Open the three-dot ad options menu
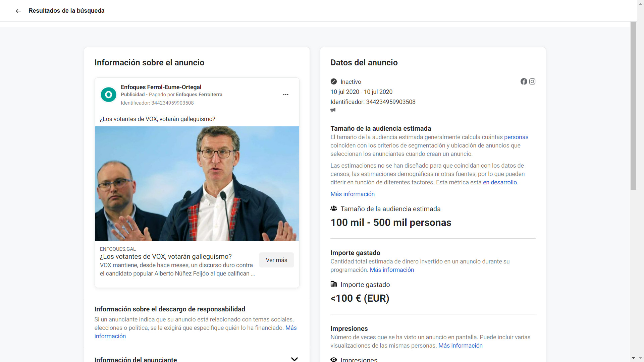The width and height of the screenshot is (644, 362). click(286, 95)
